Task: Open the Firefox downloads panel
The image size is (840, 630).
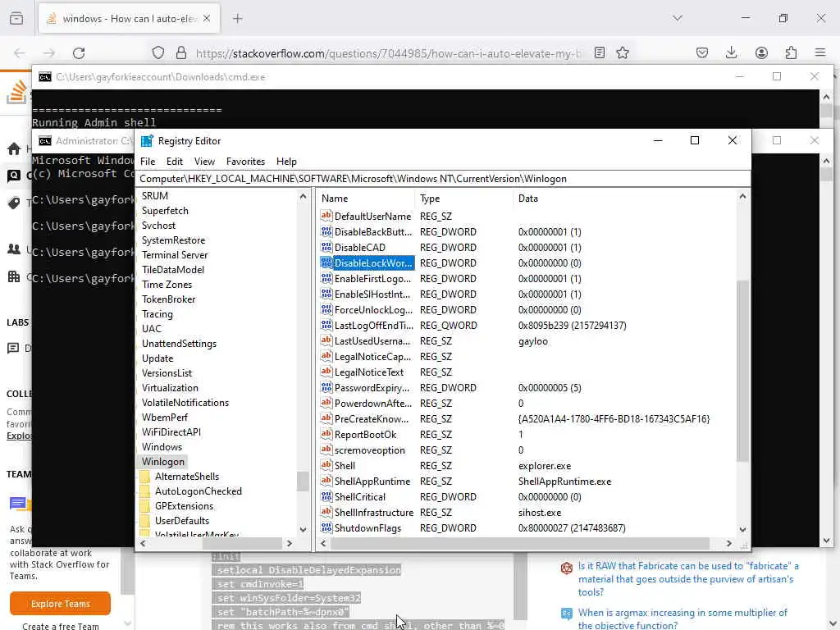Action: point(731,52)
